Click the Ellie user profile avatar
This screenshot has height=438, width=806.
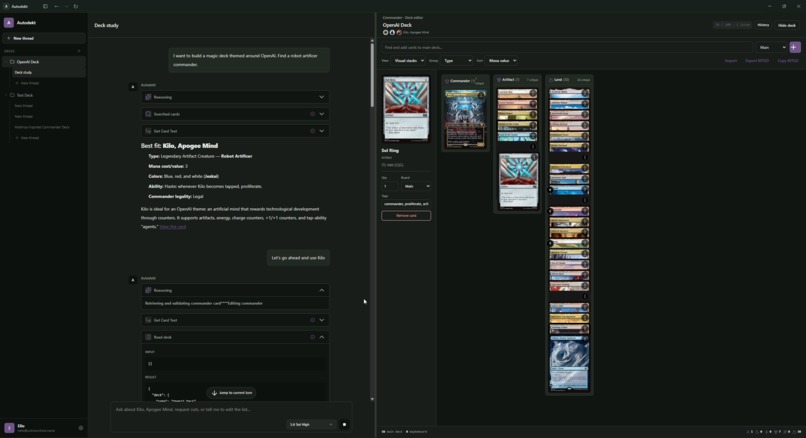(x=9, y=428)
